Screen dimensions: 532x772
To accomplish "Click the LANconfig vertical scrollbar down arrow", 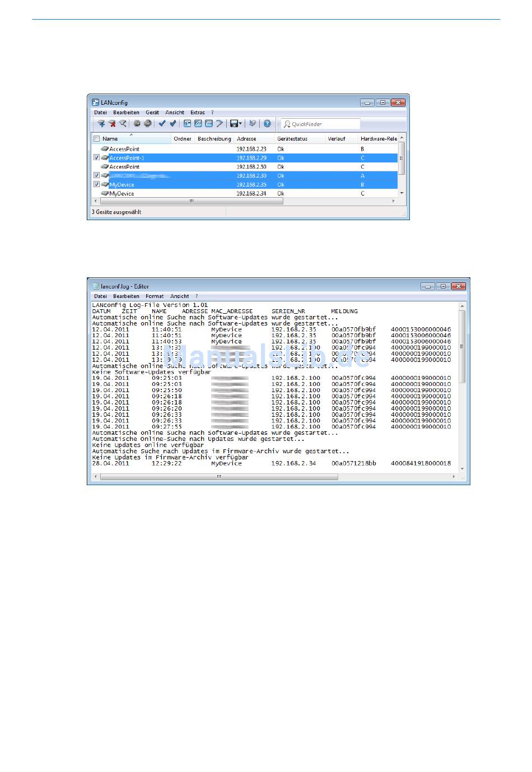I will pyautogui.click(x=402, y=193).
